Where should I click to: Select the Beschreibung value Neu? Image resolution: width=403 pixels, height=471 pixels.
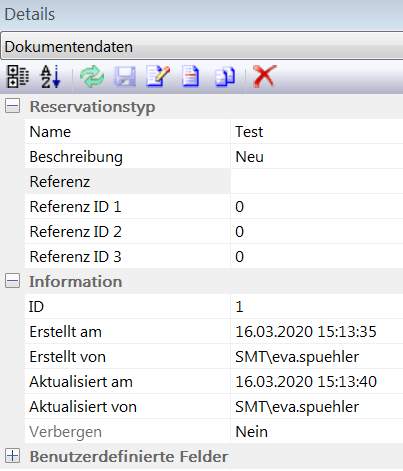317,157
